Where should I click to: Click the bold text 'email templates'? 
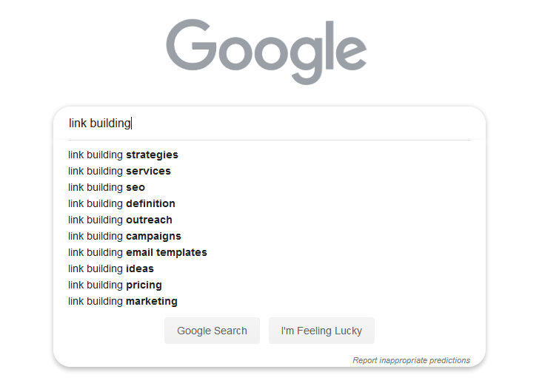pos(167,252)
